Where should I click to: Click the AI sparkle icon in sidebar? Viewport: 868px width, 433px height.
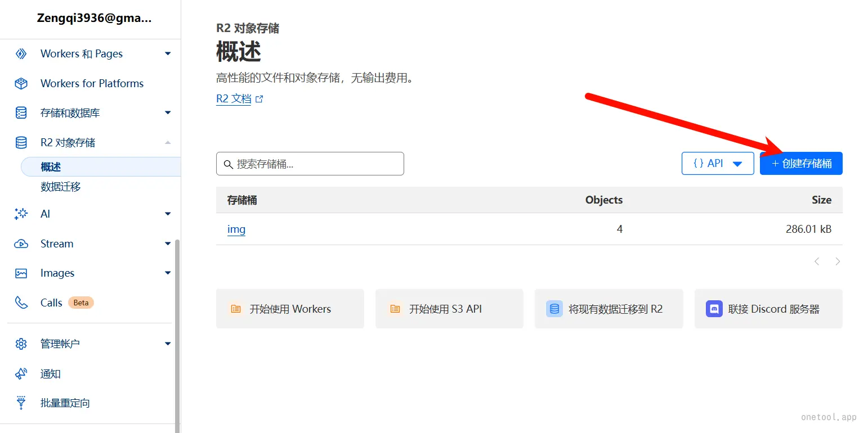pyautogui.click(x=21, y=214)
